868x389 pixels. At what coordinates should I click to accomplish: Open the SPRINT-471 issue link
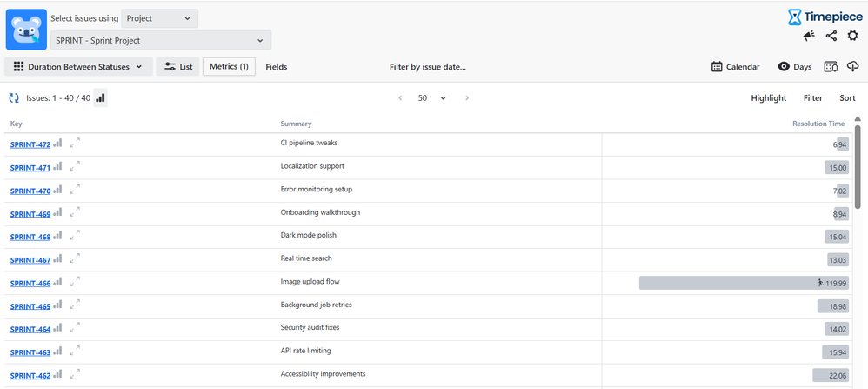point(30,168)
